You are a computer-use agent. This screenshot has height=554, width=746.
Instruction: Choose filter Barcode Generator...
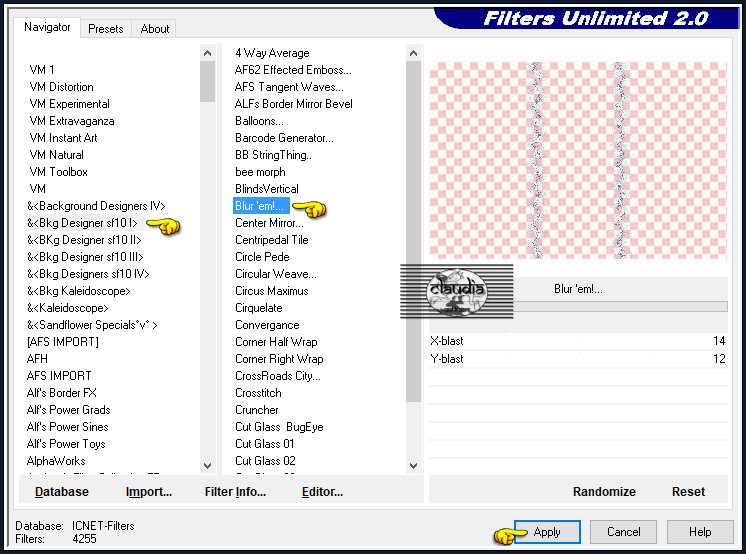[284, 138]
